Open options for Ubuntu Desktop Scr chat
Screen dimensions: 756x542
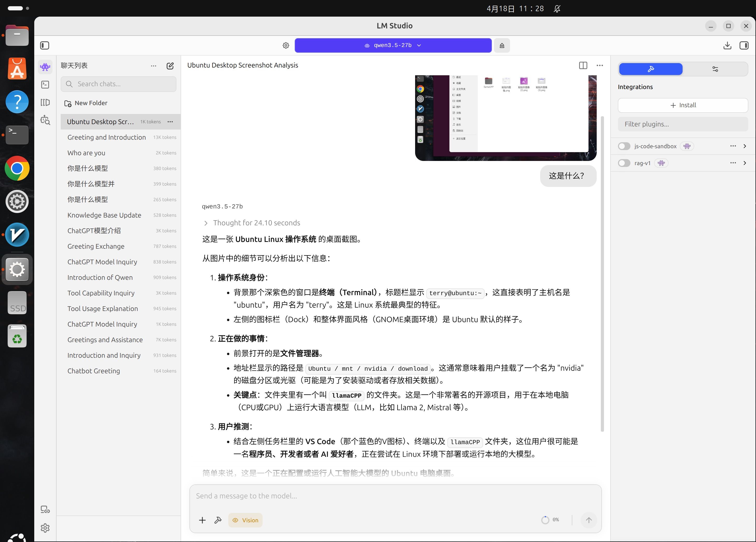[x=170, y=122]
